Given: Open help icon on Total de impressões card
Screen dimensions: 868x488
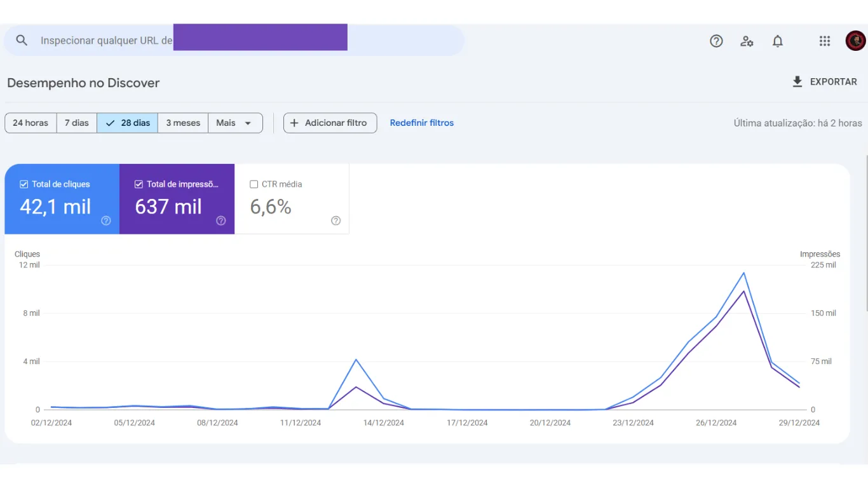Looking at the screenshot, I should [220, 221].
